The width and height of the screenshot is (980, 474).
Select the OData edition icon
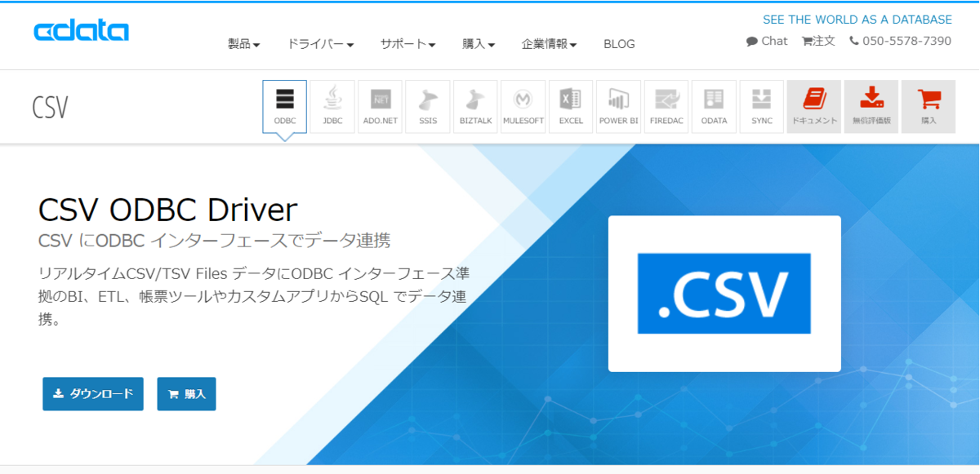click(x=714, y=106)
